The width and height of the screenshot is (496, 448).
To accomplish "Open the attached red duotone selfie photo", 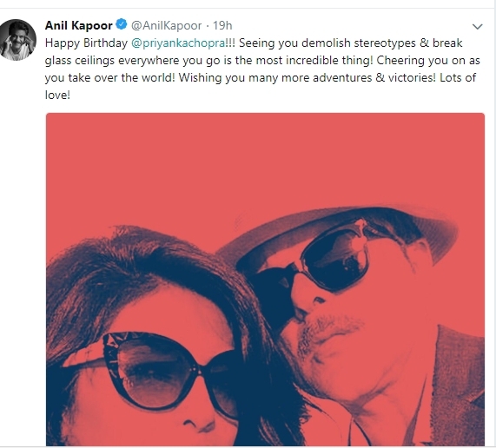I will [265, 280].
